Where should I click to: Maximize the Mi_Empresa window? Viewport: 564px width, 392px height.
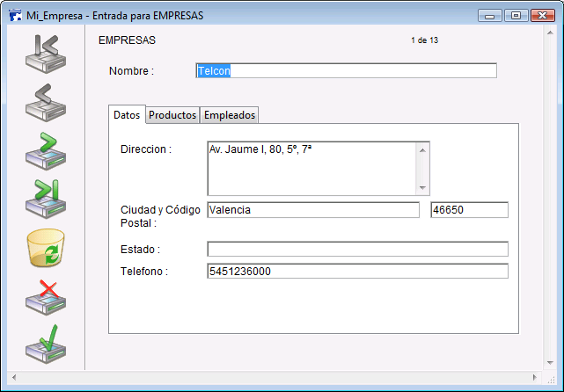[x=516, y=15]
